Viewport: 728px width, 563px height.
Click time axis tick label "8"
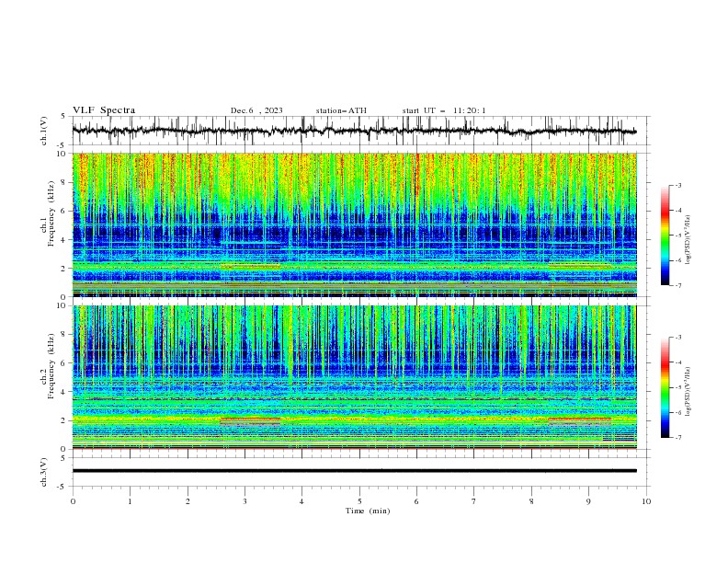(x=531, y=501)
